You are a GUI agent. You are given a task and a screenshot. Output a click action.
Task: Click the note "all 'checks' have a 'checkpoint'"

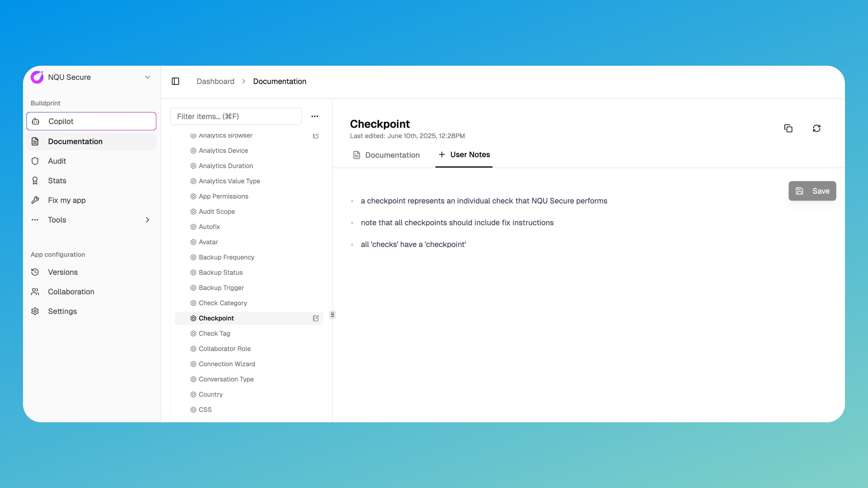coord(413,244)
